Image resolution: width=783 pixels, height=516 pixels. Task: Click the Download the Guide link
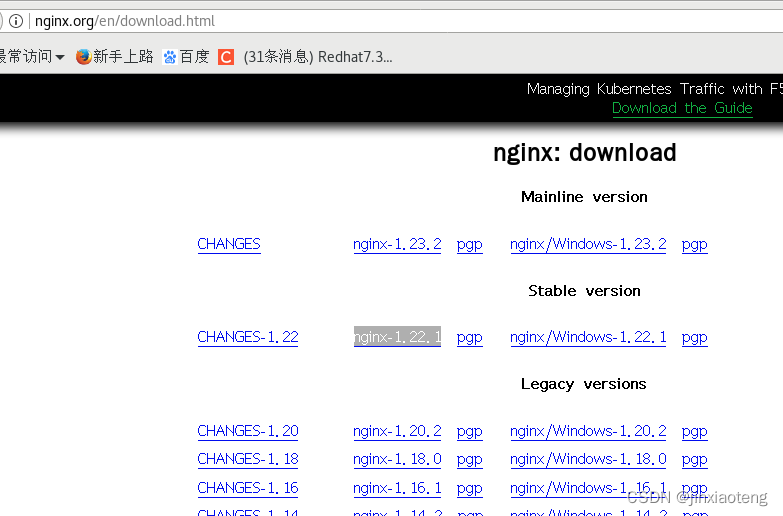(x=682, y=108)
